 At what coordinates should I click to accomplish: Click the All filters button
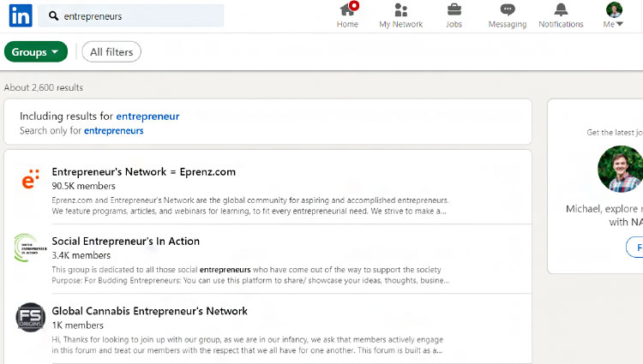click(x=111, y=52)
